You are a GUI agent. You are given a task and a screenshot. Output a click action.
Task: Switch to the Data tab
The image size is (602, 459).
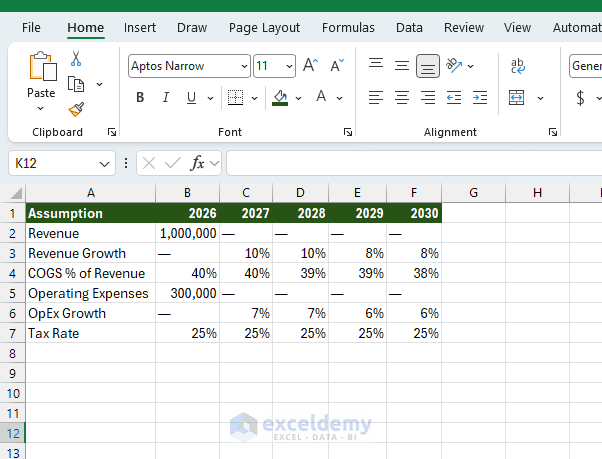pyautogui.click(x=409, y=28)
